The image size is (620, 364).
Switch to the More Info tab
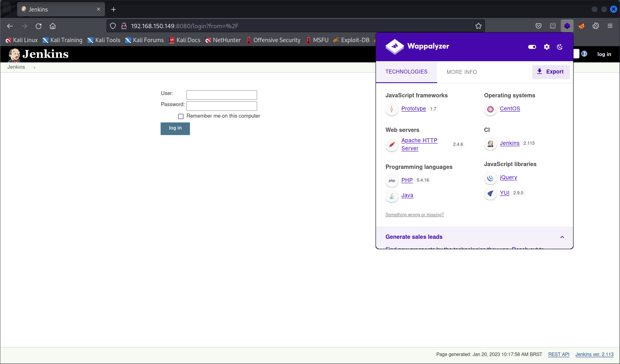point(462,72)
